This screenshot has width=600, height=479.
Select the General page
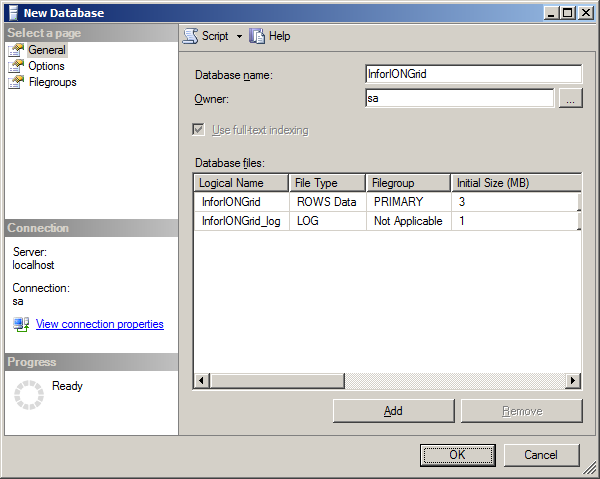(46, 50)
